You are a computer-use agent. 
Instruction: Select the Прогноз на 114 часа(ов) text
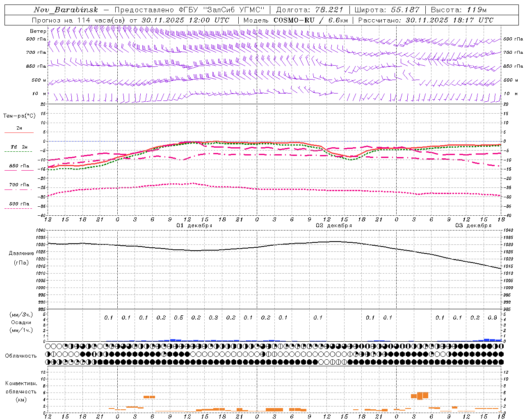[79, 20]
